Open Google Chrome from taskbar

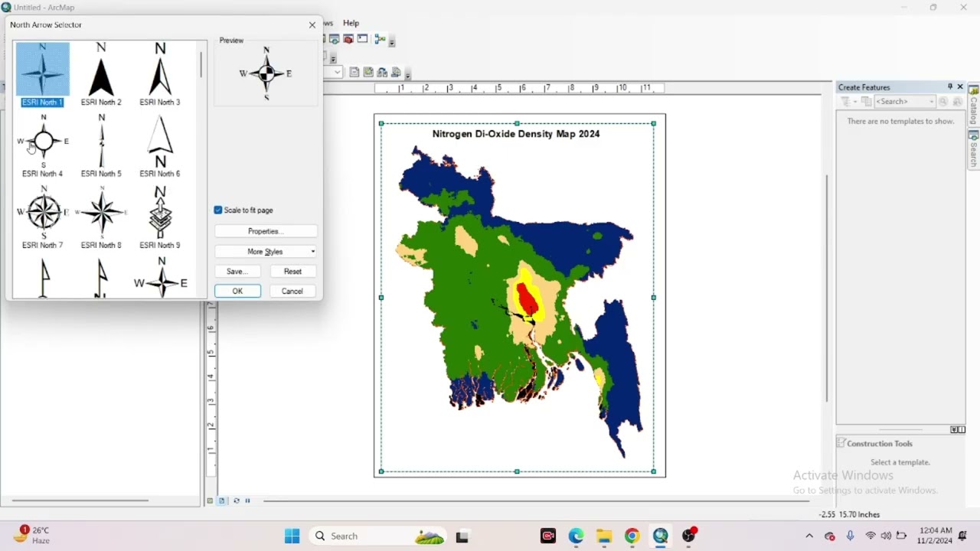click(x=632, y=536)
